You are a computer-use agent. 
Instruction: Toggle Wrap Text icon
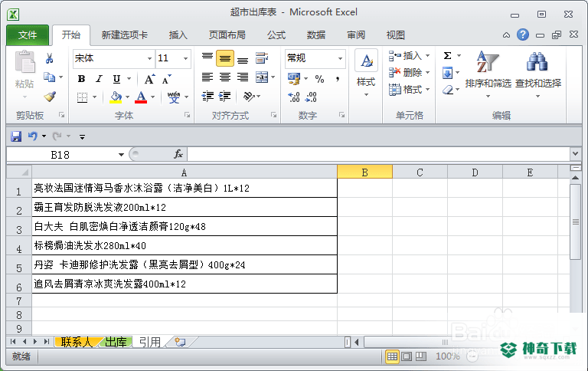(x=262, y=57)
